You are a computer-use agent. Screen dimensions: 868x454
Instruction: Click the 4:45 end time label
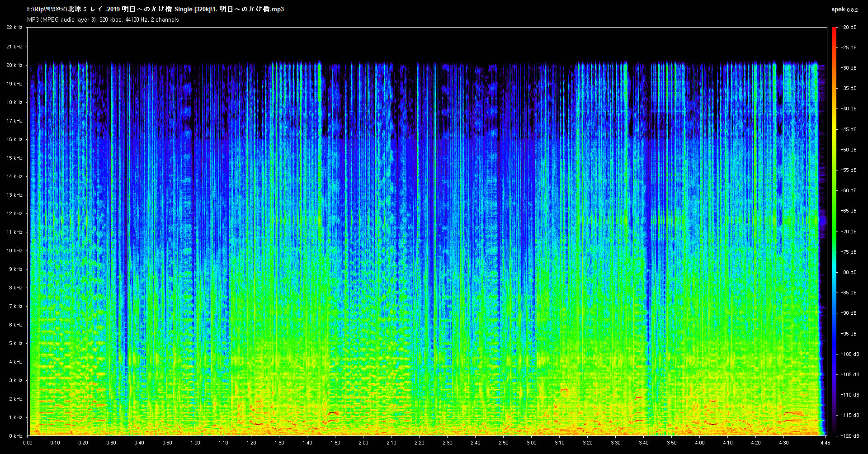pos(826,443)
